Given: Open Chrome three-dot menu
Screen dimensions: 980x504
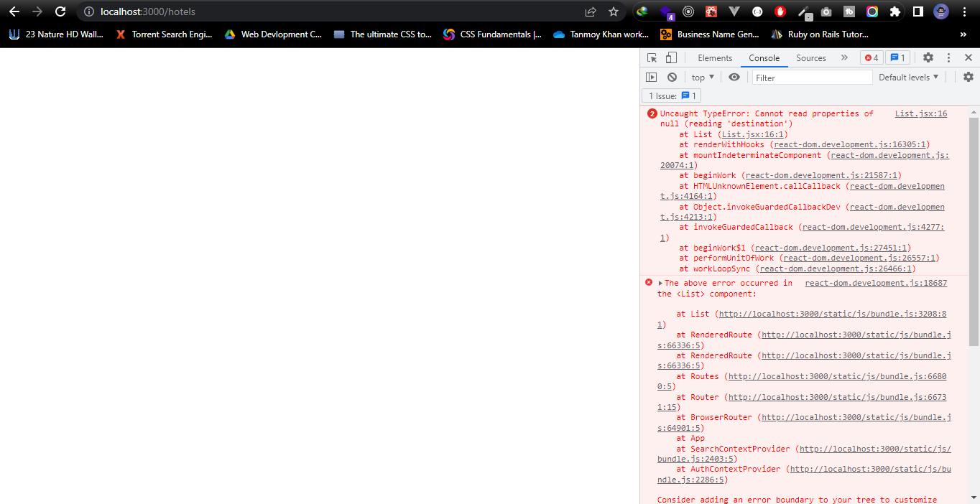Looking at the screenshot, I should click(964, 11).
